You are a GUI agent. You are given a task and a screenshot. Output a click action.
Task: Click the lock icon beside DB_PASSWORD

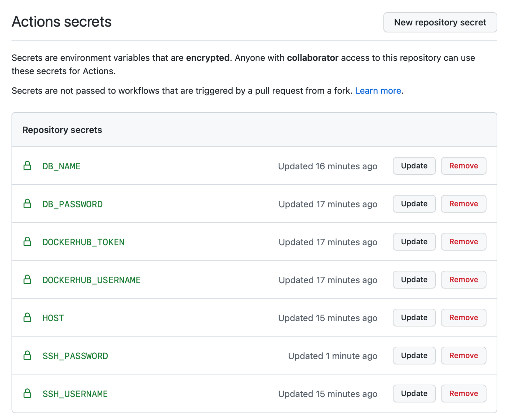tap(27, 204)
